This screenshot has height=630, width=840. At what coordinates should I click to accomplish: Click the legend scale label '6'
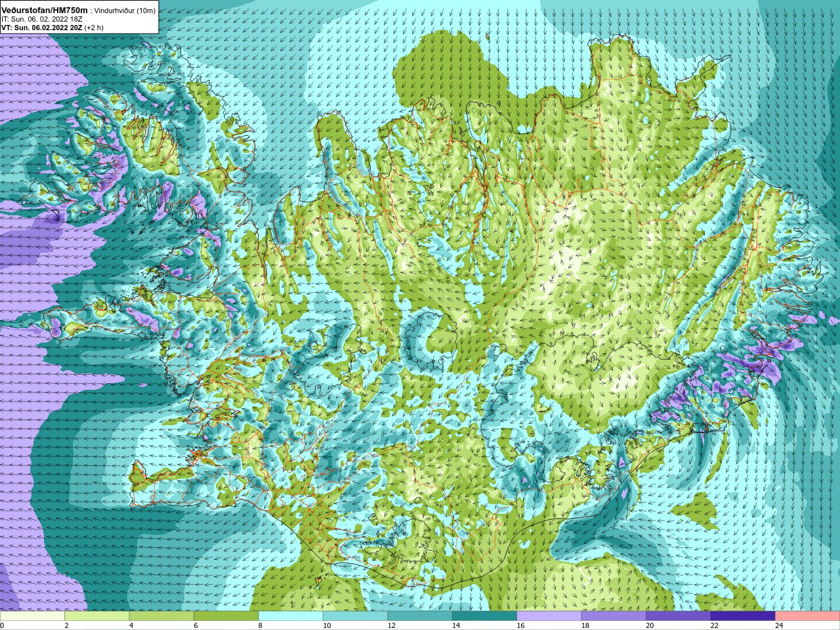(x=196, y=625)
